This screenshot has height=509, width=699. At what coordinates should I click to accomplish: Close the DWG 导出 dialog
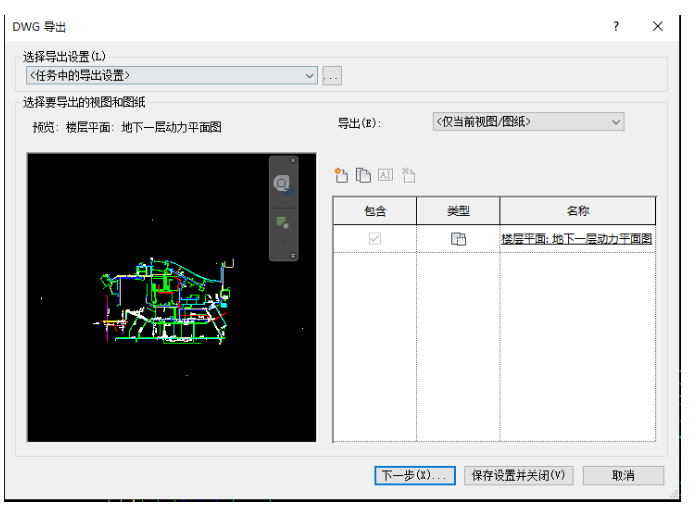point(658,26)
